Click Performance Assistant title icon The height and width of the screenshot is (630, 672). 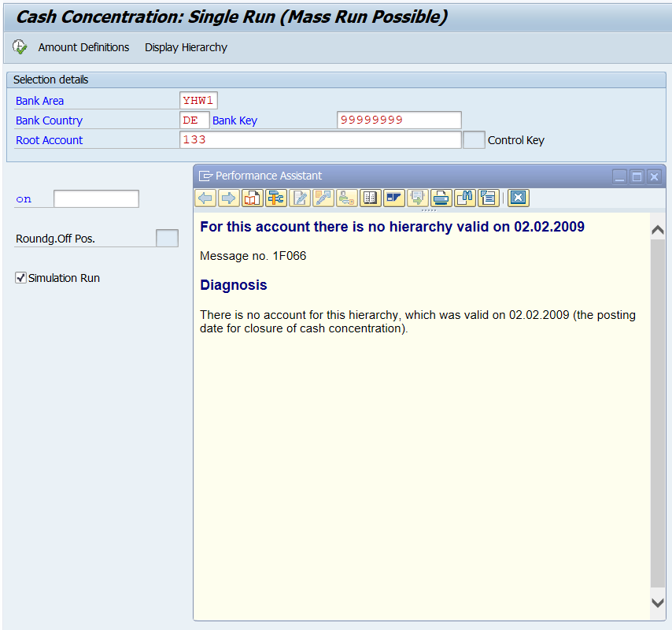coord(205,176)
